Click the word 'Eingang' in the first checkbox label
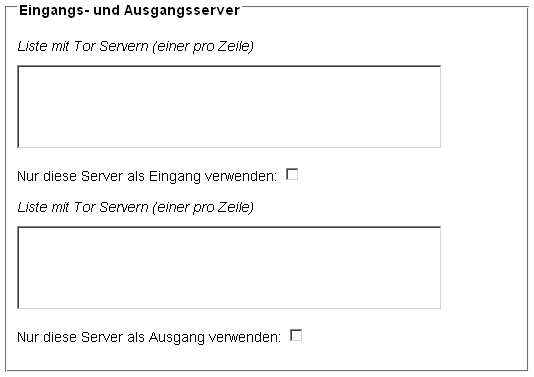534x377 pixels. [x=175, y=177]
